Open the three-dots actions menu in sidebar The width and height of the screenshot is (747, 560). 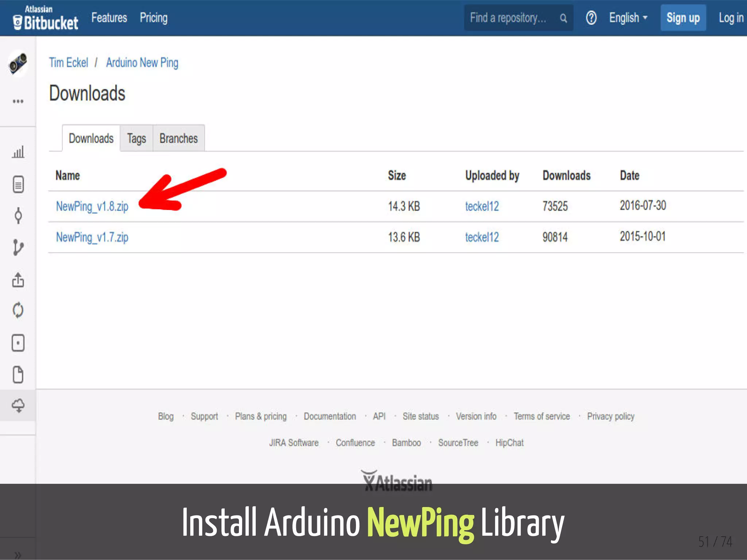pos(18,101)
